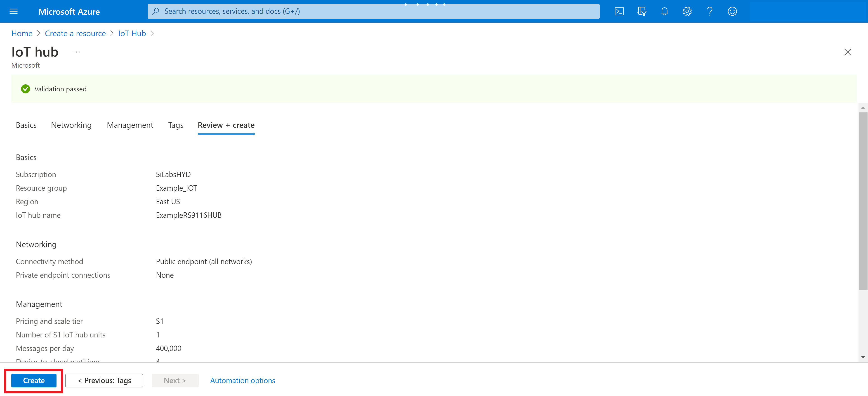Viewport: 868px width, 396px height.
Task: Open the notifications bell
Action: [664, 12]
